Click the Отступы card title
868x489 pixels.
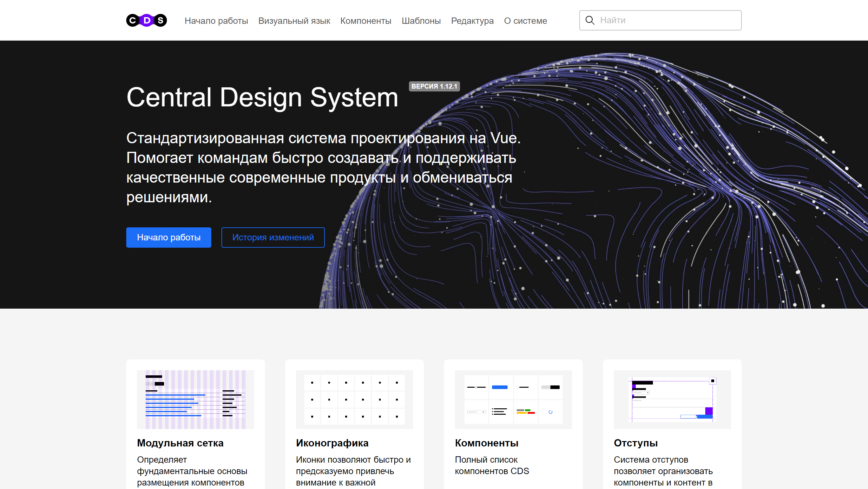[x=635, y=443]
